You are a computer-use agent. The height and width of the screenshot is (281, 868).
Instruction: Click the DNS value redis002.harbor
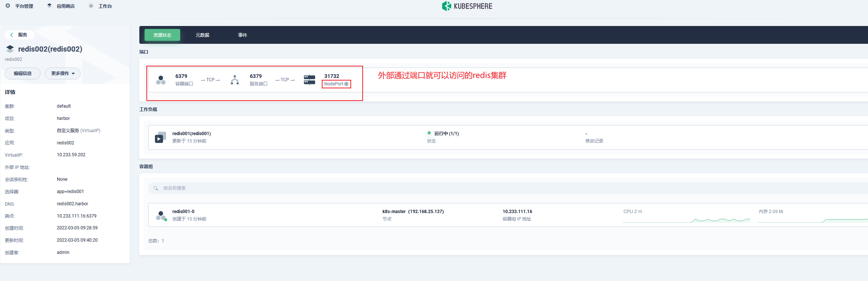(x=72, y=204)
